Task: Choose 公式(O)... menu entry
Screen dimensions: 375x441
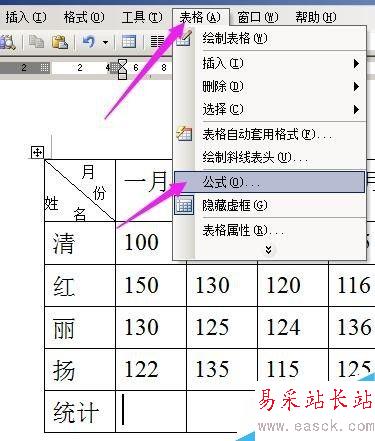Action: pyautogui.click(x=270, y=182)
